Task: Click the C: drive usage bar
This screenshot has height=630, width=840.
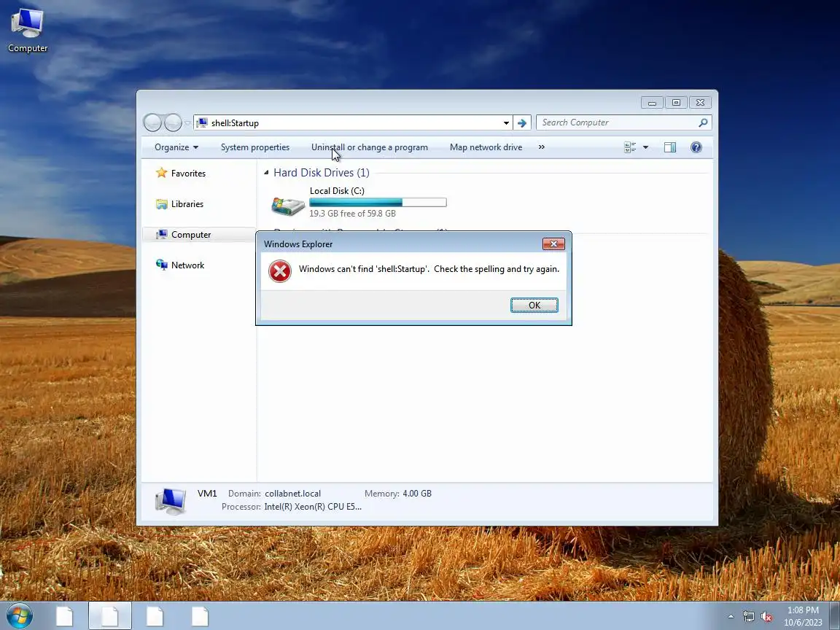Action: click(x=378, y=202)
